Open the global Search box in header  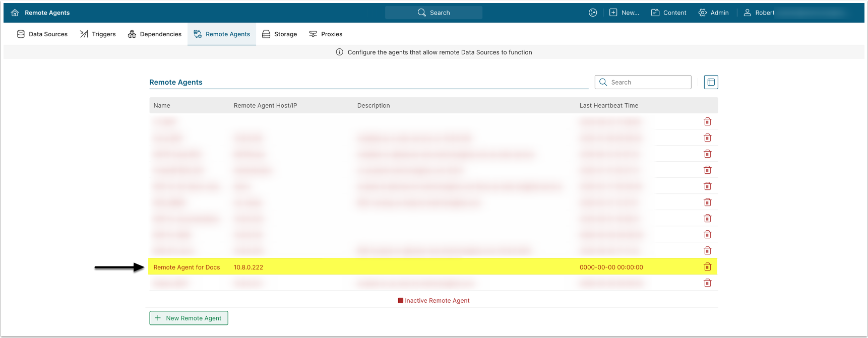433,13
